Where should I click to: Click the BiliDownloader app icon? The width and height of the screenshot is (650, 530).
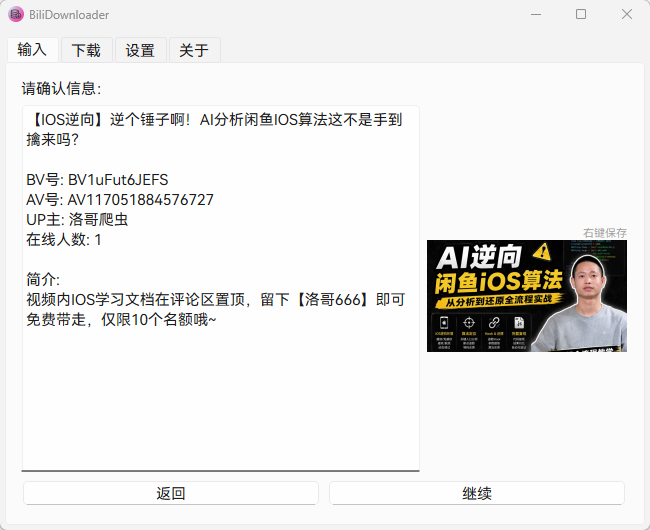coord(16,15)
